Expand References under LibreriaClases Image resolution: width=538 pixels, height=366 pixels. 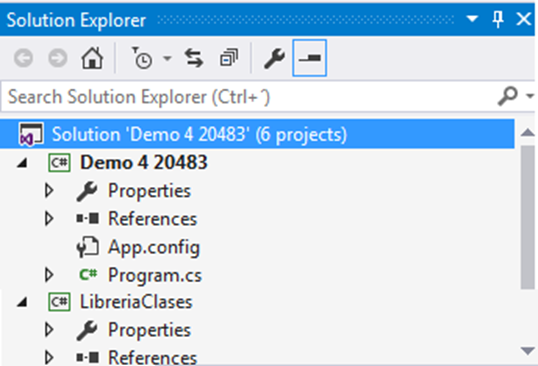pos(49,357)
